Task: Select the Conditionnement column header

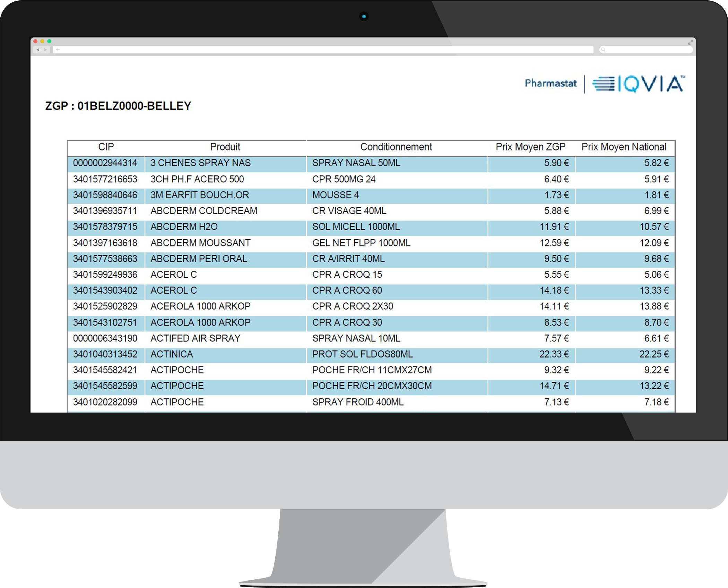Action: point(396,147)
